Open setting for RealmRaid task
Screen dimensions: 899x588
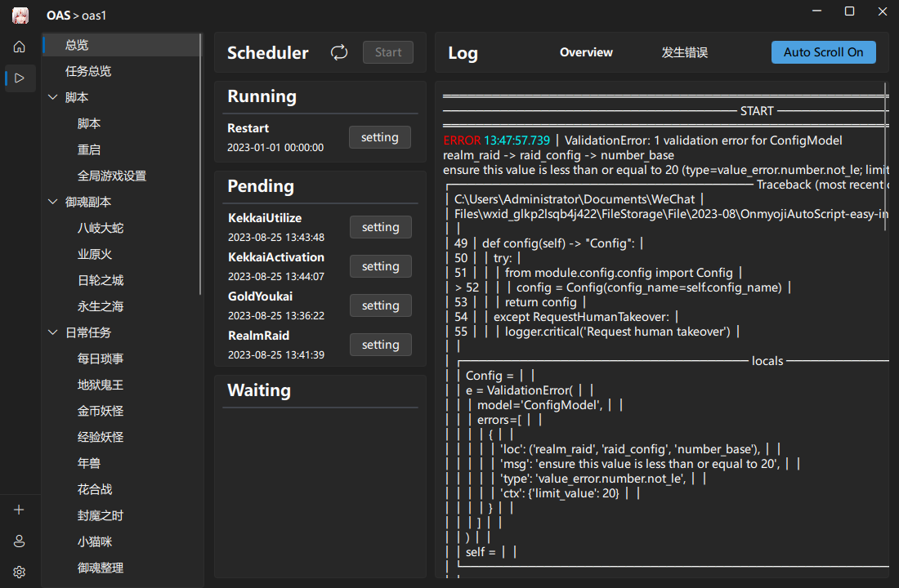click(x=380, y=344)
